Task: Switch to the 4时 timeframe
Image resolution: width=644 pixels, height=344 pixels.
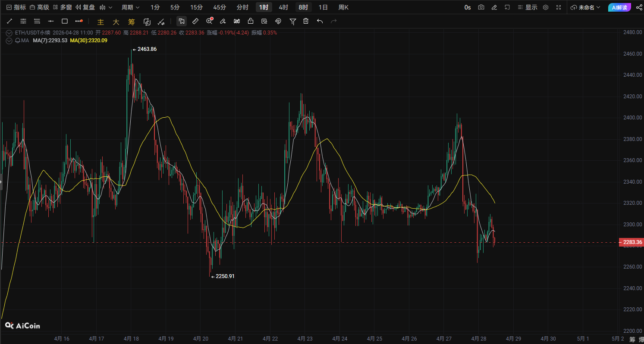Action: (283, 7)
